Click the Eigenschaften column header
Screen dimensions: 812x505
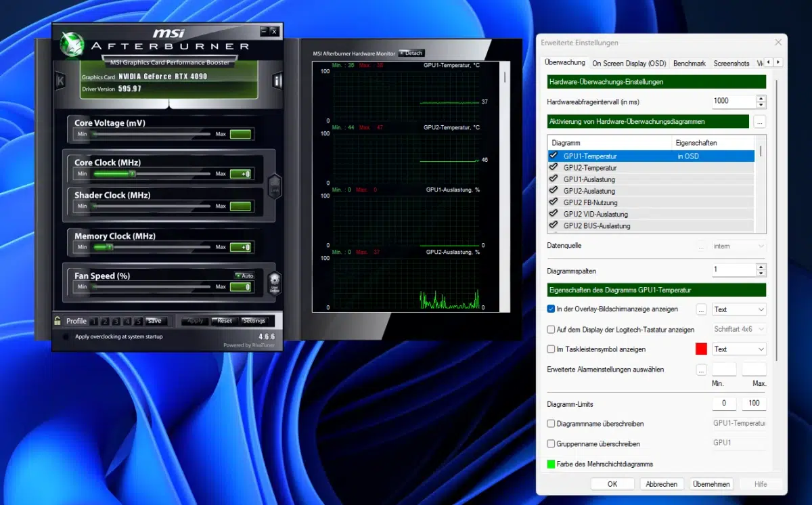[x=713, y=143]
